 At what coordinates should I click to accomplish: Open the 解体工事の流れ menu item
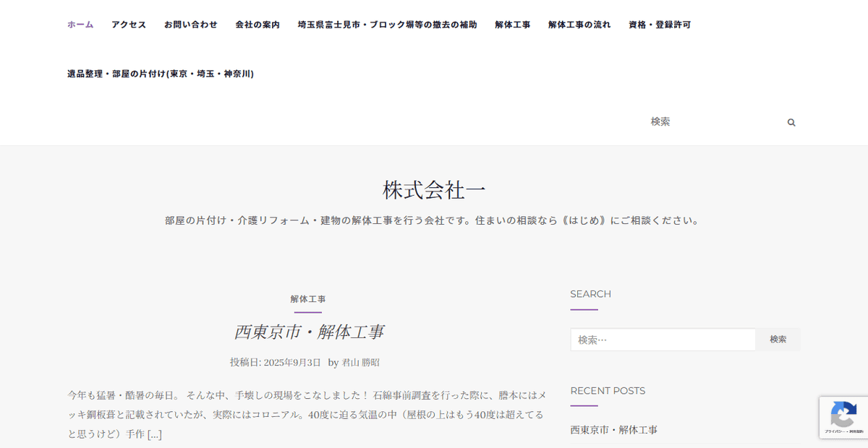coord(579,25)
